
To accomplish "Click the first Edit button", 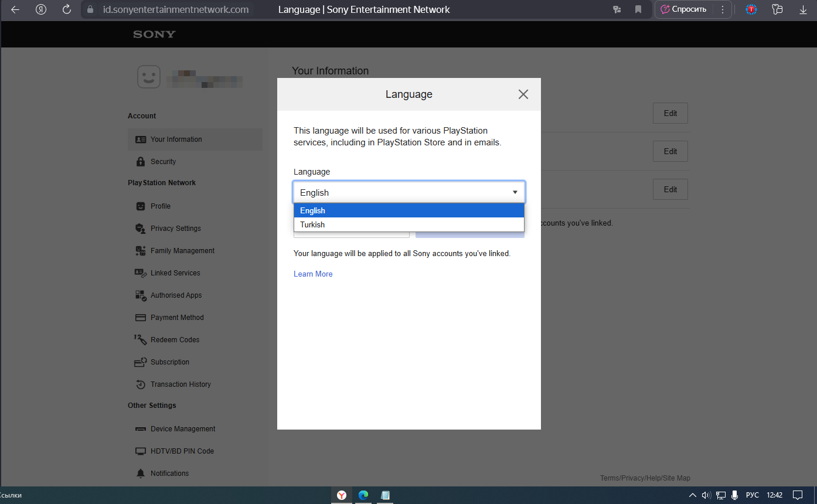I will point(670,113).
